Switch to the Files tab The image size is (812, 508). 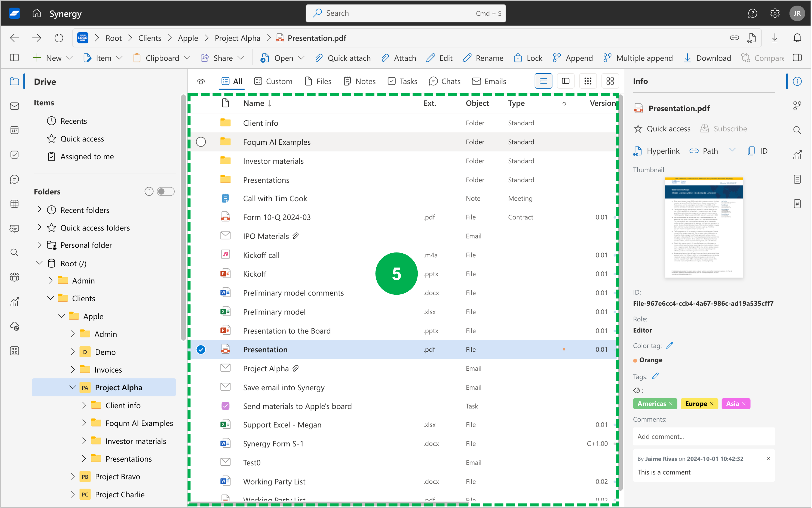click(318, 81)
